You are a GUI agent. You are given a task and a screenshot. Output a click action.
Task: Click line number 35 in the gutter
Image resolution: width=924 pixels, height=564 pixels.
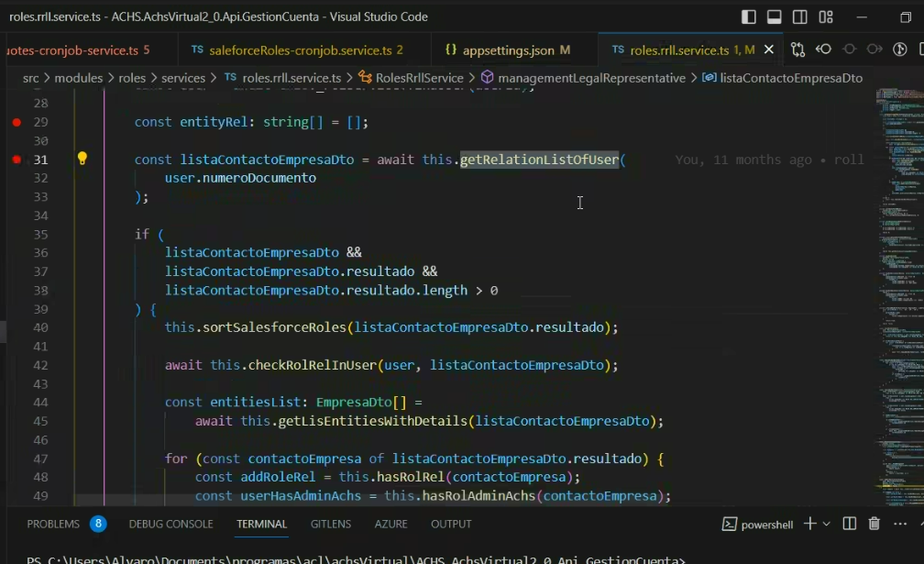[40, 234]
